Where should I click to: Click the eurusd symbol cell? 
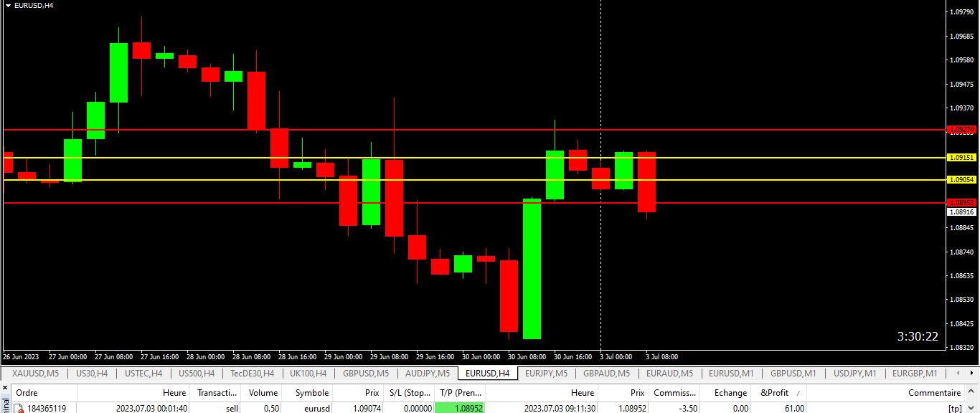click(317, 409)
